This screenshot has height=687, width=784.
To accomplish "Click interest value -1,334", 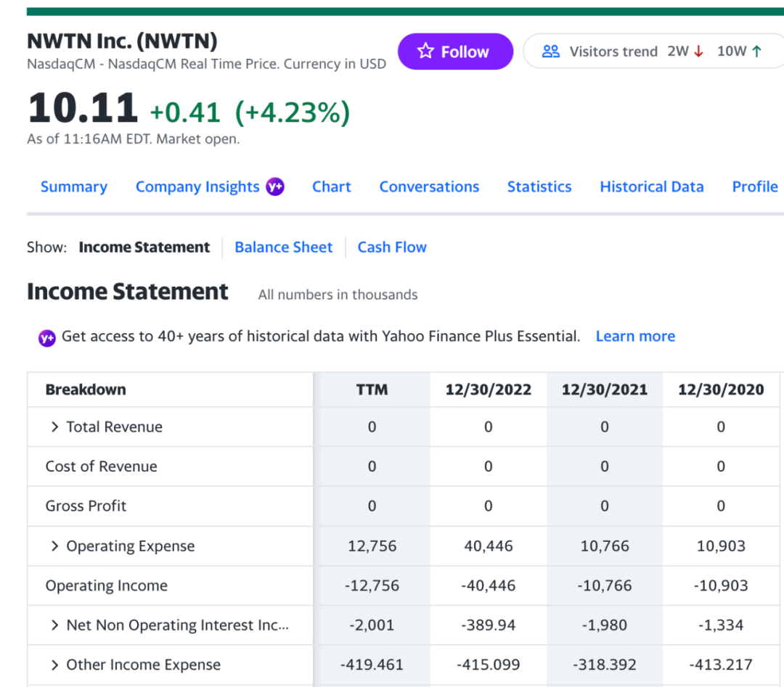I will point(721,625).
